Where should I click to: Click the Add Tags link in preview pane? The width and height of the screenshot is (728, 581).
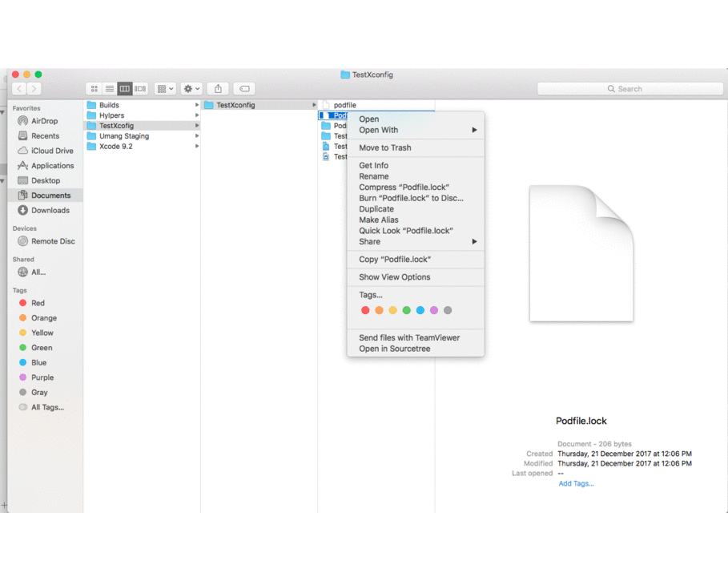(x=576, y=483)
